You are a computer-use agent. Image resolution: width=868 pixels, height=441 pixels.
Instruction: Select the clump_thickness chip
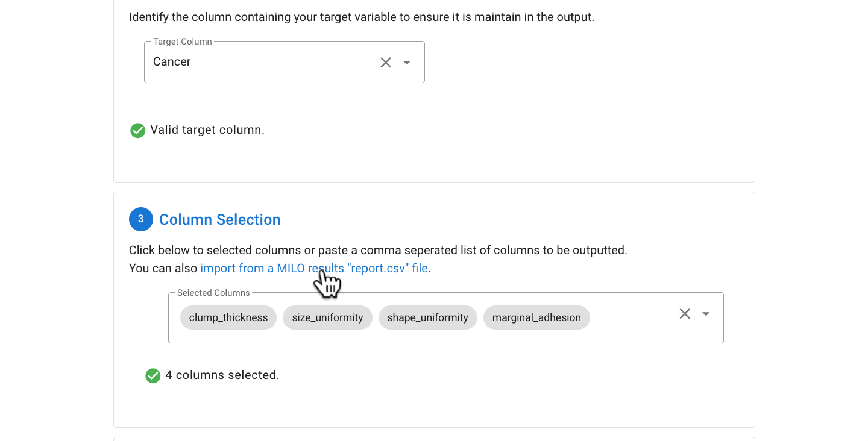click(x=228, y=317)
